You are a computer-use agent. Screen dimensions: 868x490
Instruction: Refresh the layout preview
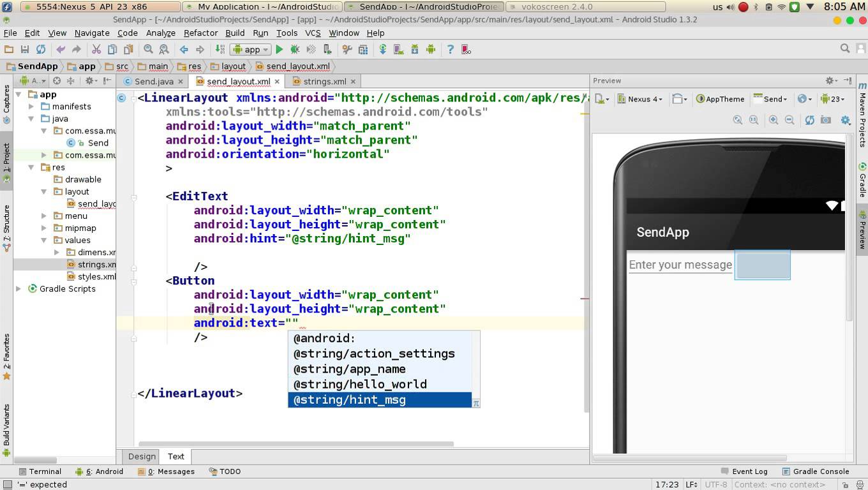(809, 120)
